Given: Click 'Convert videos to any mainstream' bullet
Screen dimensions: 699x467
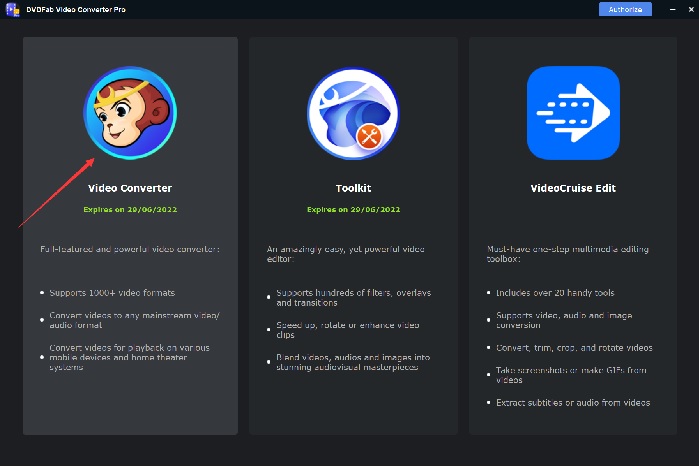Looking at the screenshot, I should tap(134, 320).
